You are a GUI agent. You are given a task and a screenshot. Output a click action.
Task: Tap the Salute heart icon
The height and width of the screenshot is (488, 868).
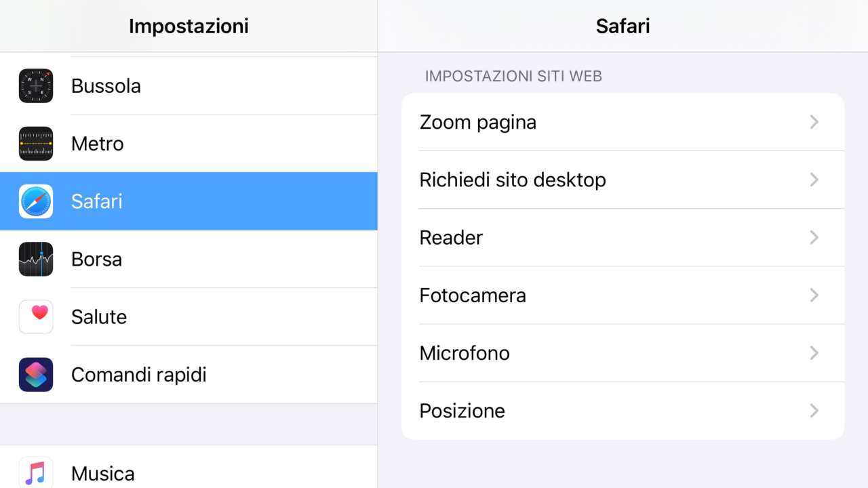[36, 317]
